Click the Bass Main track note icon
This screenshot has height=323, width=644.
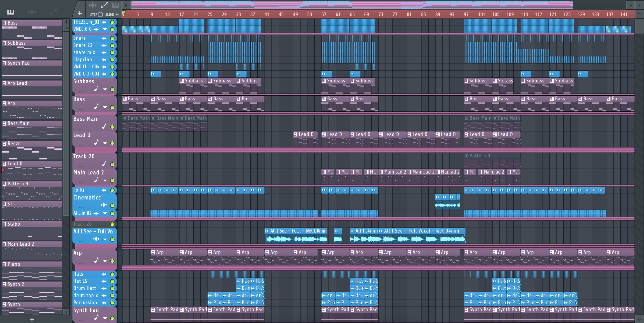coord(104,126)
